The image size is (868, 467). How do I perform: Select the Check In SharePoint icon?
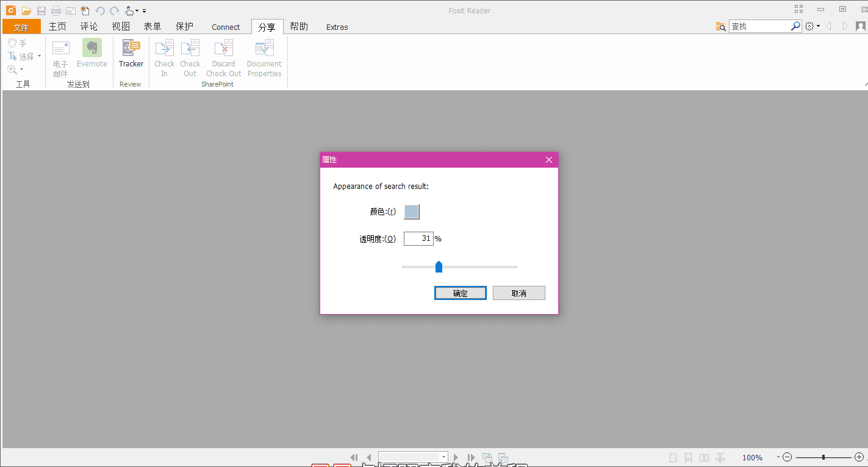(164, 58)
